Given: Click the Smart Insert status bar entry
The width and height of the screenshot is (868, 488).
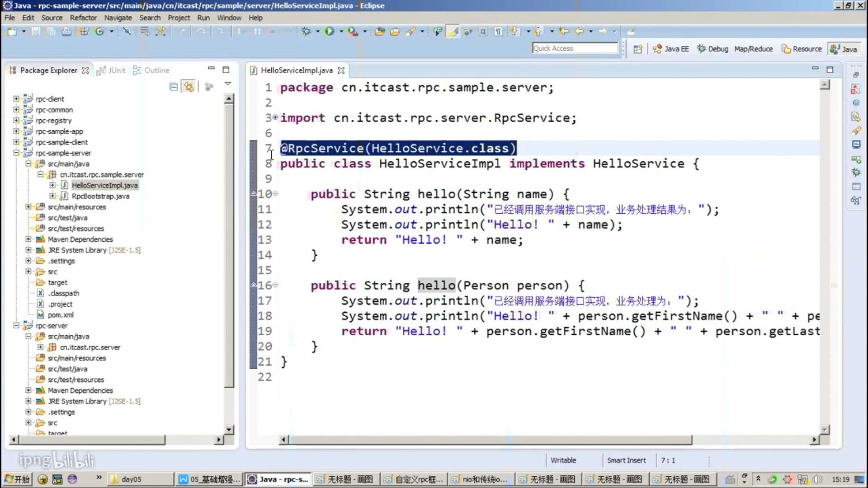Looking at the screenshot, I should [x=626, y=460].
